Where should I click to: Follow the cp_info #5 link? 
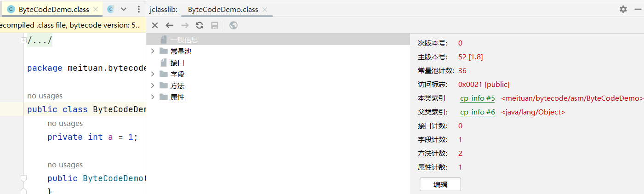(x=477, y=98)
